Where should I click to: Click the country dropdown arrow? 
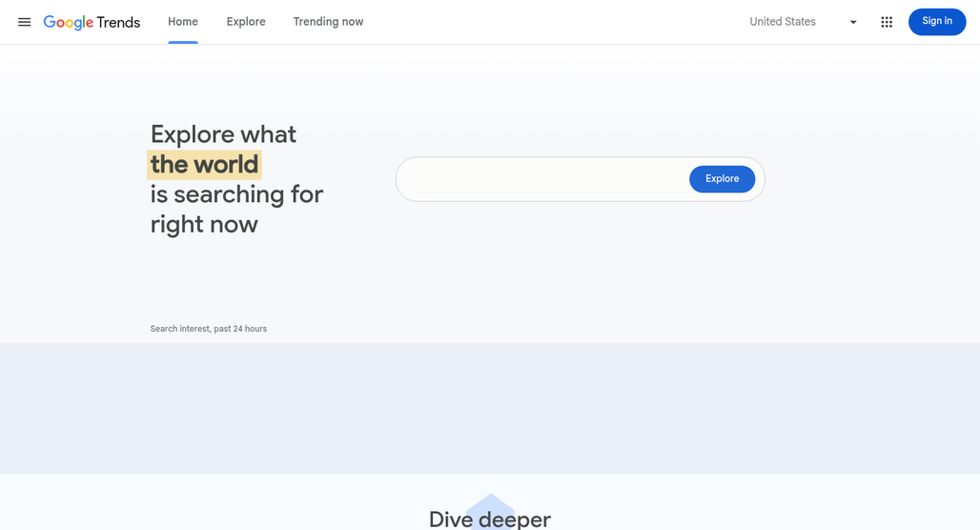tap(853, 22)
